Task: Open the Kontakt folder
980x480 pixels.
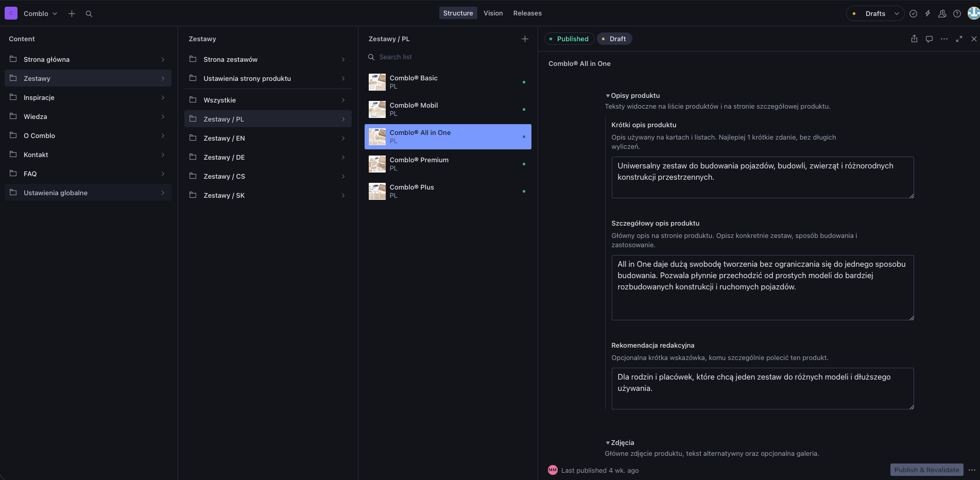Action: coord(88,155)
